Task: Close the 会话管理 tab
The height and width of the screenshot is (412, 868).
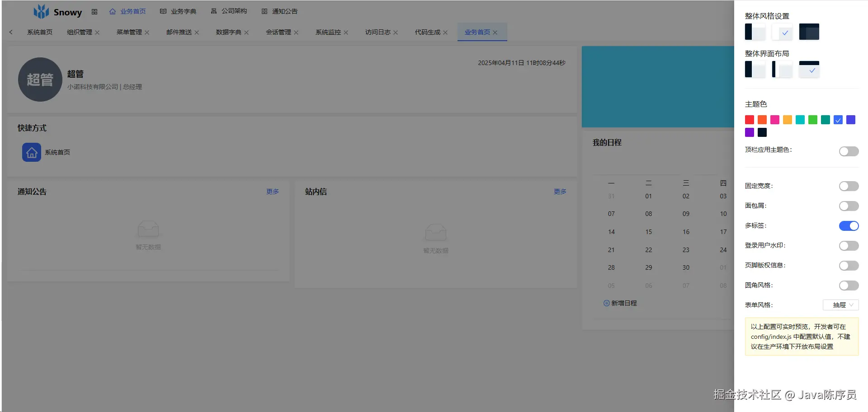Action: (296, 33)
